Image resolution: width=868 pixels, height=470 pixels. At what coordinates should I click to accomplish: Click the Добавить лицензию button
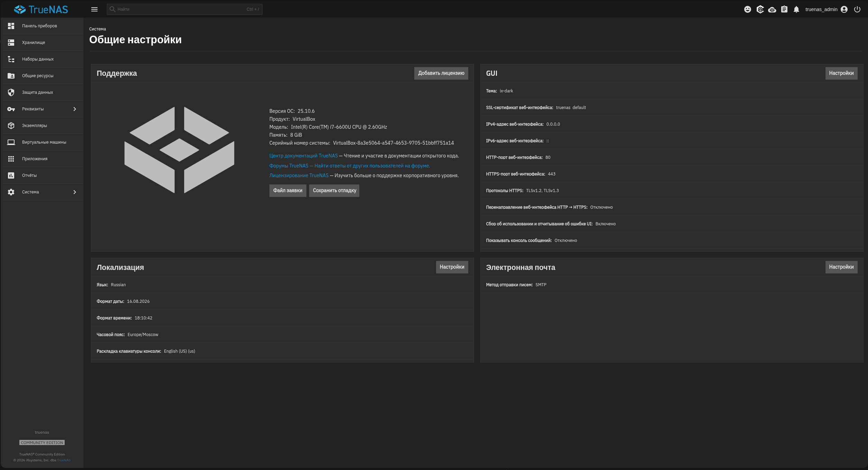(441, 73)
